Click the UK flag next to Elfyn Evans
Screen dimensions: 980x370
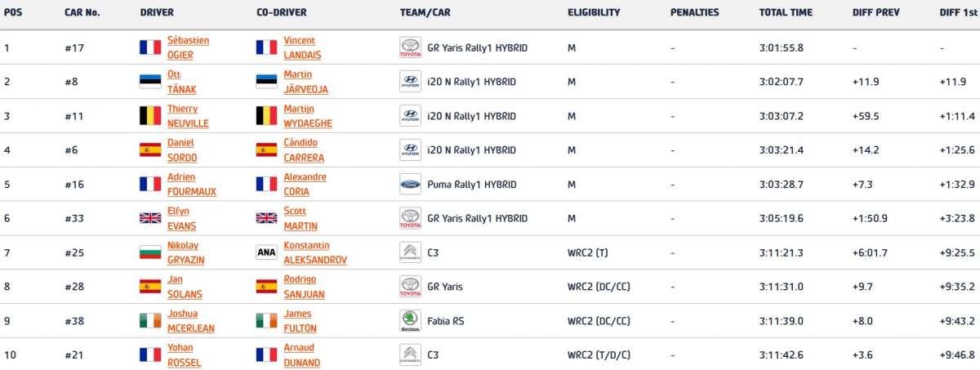point(150,218)
